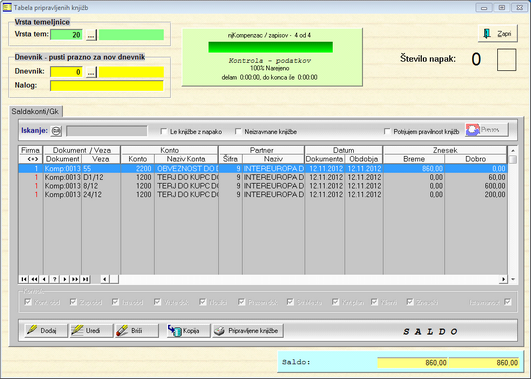Select the row with Veza 8/12
Image resolution: width=531 pixels, height=379 pixels.
click(x=263, y=186)
